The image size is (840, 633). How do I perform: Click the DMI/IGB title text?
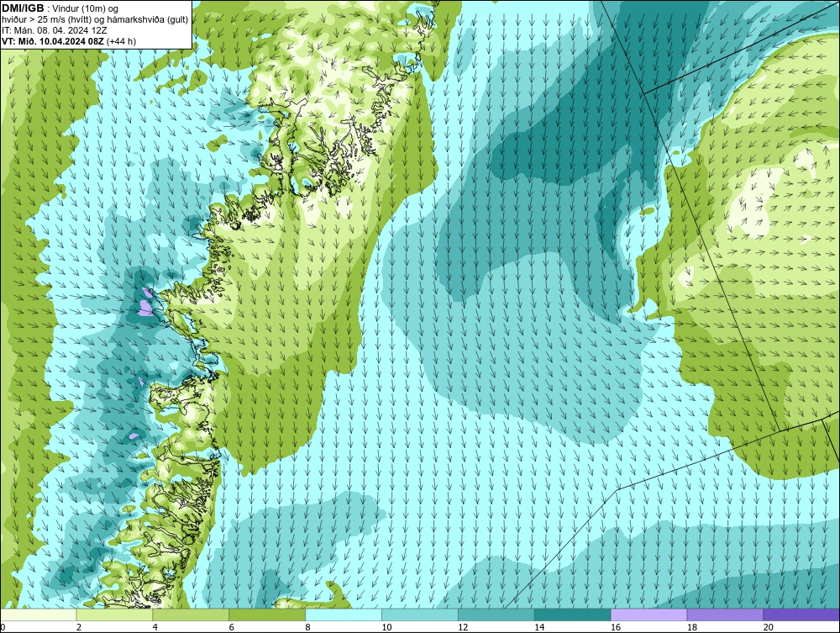point(23,8)
